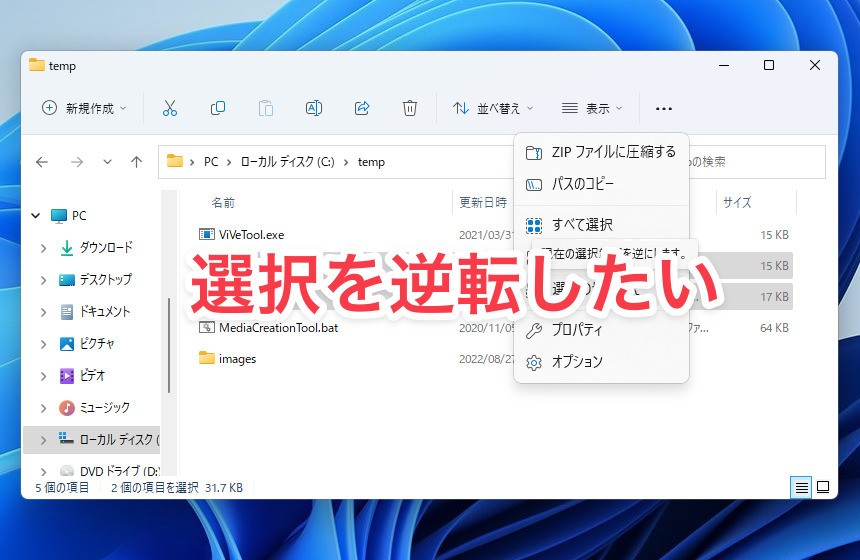Click 64 KB size of MediaCreationTool.bat
The width and height of the screenshot is (860, 560).
point(774,328)
